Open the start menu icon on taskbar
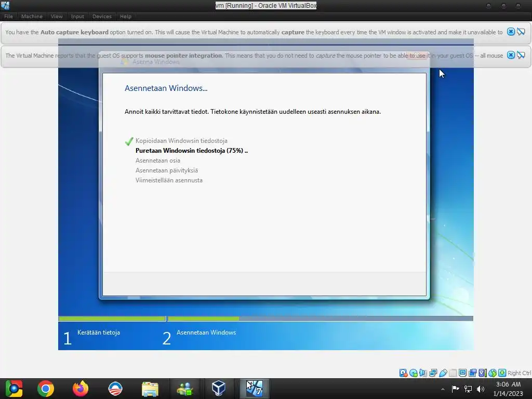532x399 pixels. [x=14, y=389]
